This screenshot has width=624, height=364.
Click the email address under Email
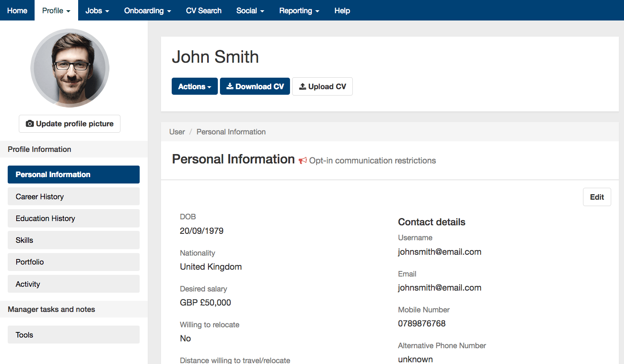(439, 288)
